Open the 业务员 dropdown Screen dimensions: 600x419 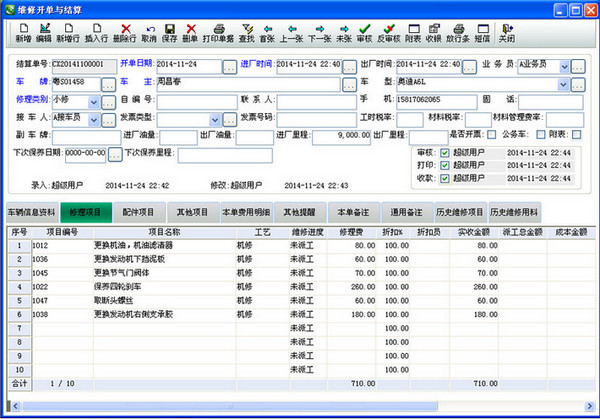click(x=565, y=66)
